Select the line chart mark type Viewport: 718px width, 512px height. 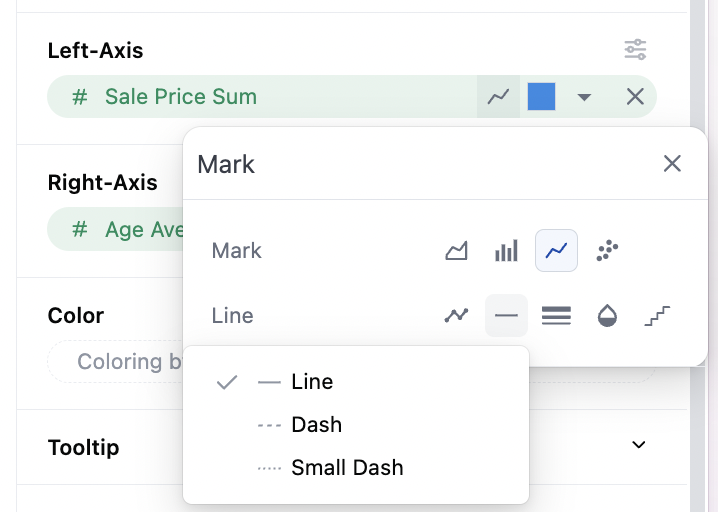coord(557,251)
